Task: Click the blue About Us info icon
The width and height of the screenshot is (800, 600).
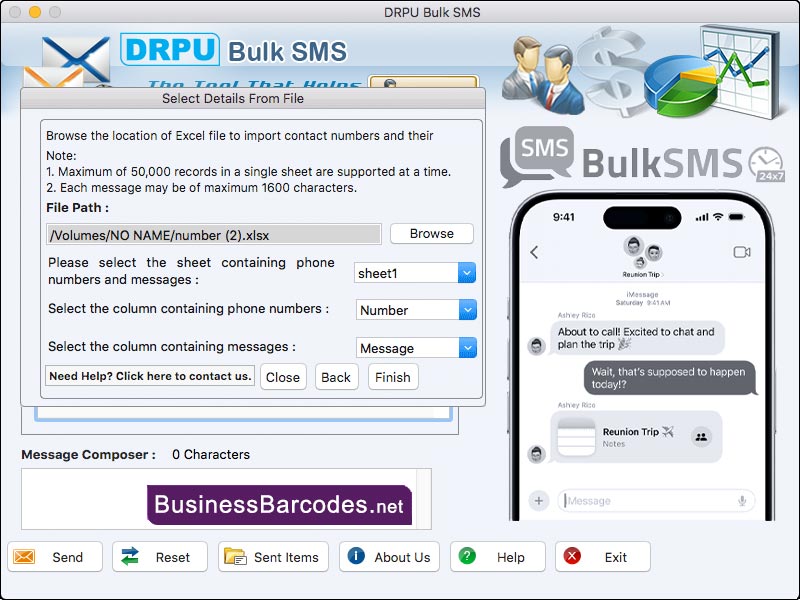Action: (x=357, y=557)
